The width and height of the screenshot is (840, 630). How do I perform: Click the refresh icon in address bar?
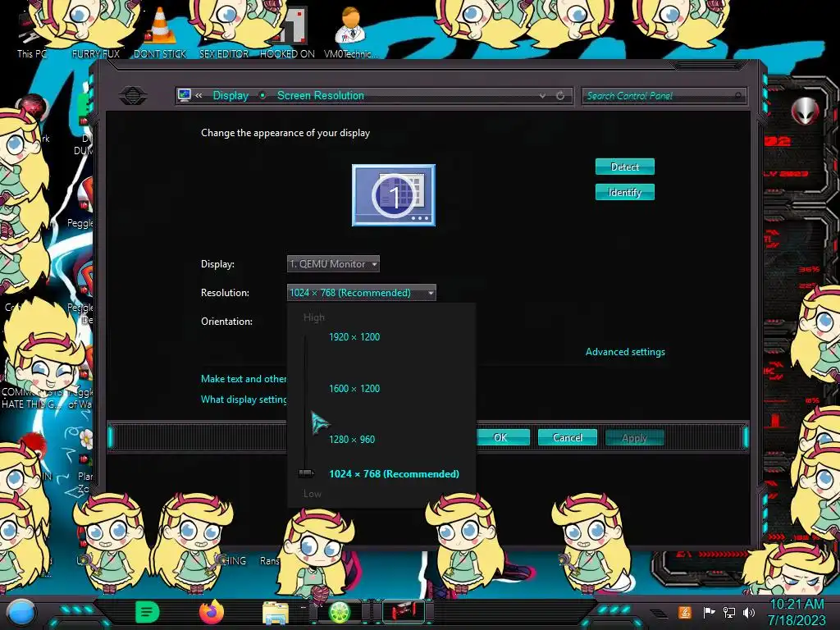560,96
